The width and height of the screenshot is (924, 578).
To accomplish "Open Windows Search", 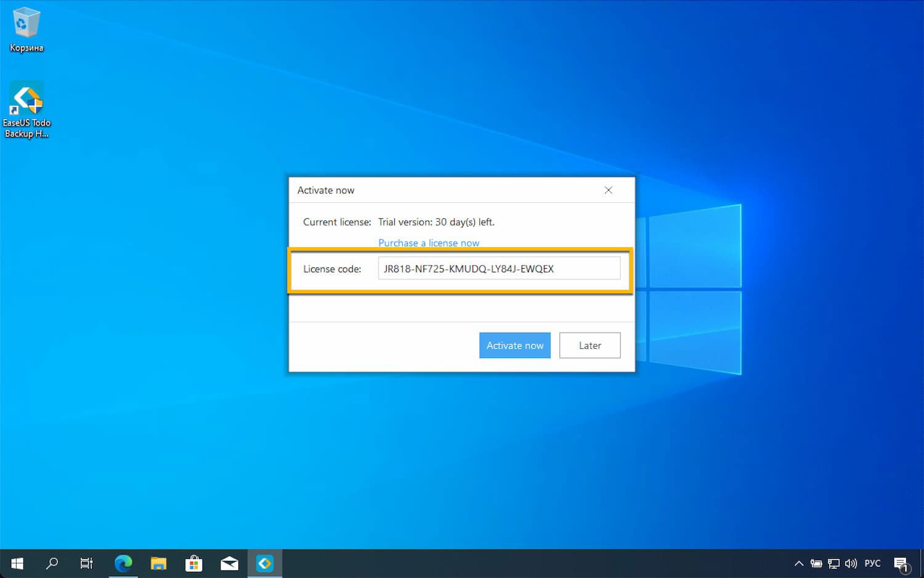I will 52,563.
